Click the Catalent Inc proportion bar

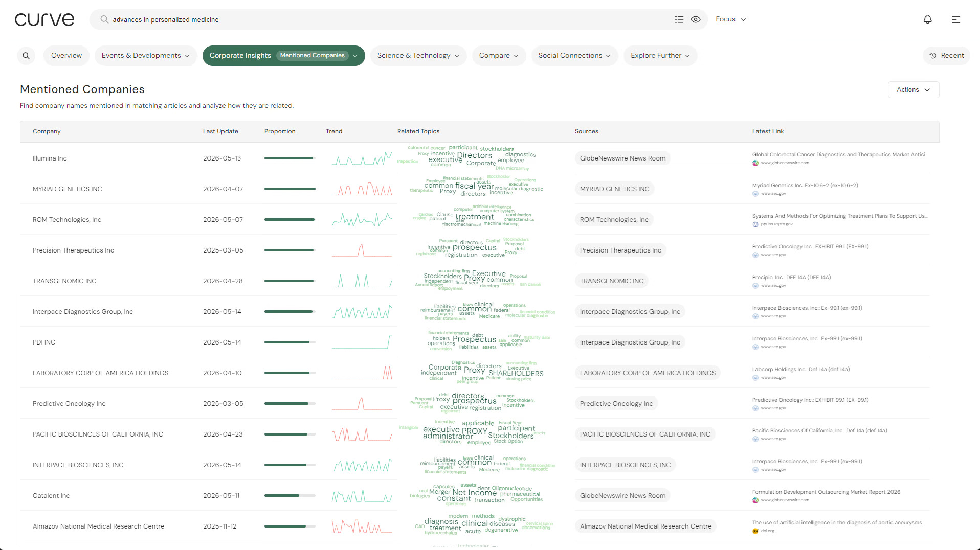[x=290, y=496]
